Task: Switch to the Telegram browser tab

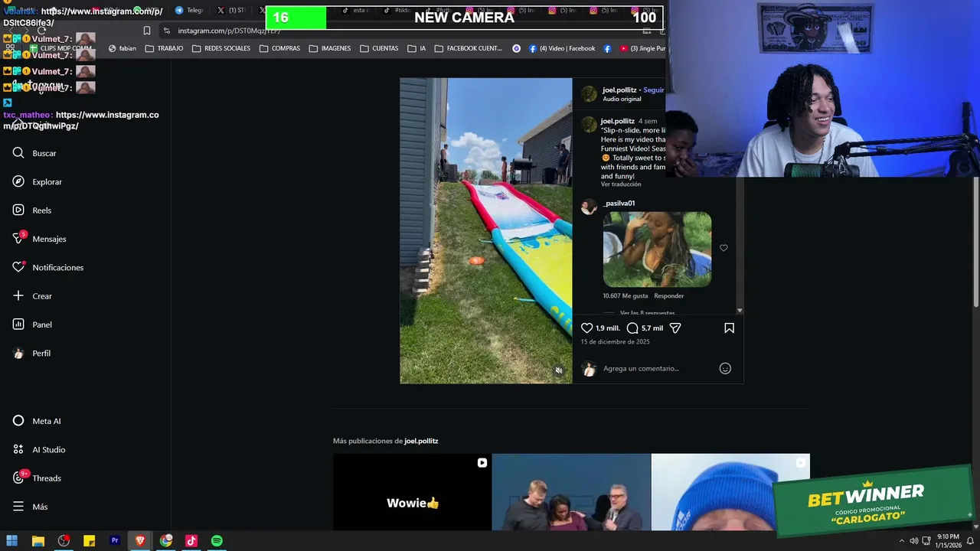Action: [188, 11]
